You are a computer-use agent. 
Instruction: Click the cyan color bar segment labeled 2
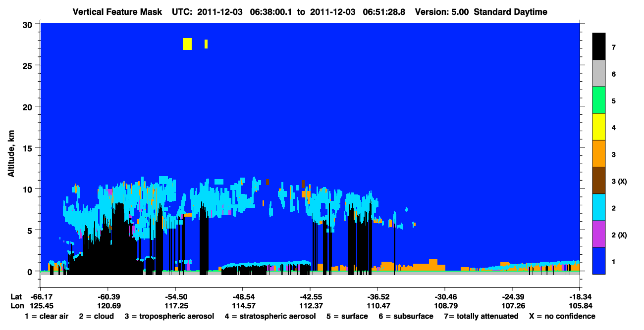(x=599, y=207)
